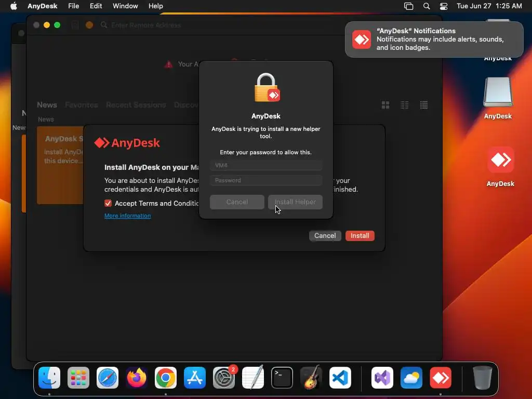Click the Install Helper button
This screenshot has width=532, height=399.
coord(295,202)
